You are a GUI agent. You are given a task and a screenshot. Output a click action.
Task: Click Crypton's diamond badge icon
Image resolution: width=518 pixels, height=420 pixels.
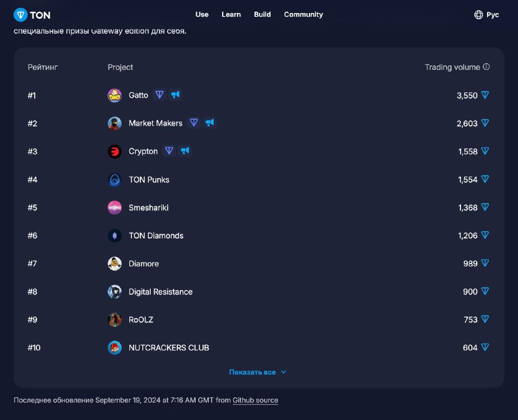(169, 151)
